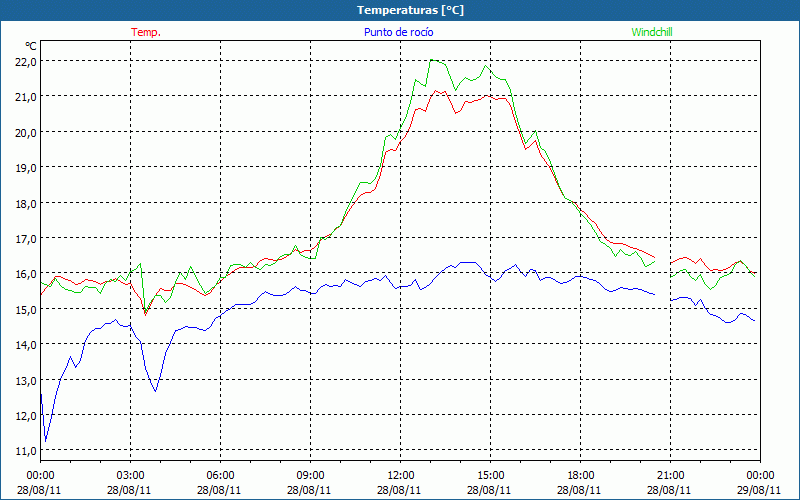
Task: Click the '28/08/11' date beneath 15:00
Action: (489, 490)
